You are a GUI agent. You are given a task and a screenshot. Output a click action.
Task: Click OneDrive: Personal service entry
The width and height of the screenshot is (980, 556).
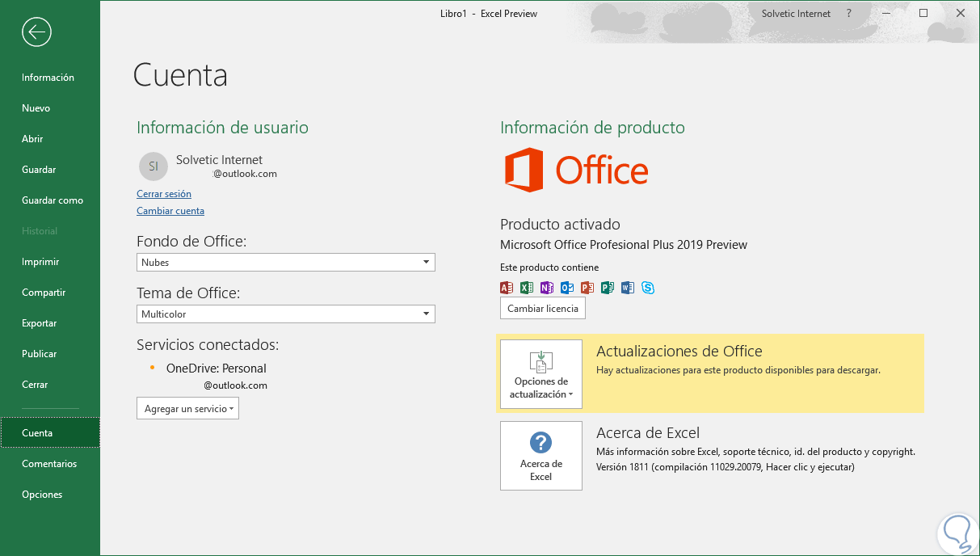[216, 369]
